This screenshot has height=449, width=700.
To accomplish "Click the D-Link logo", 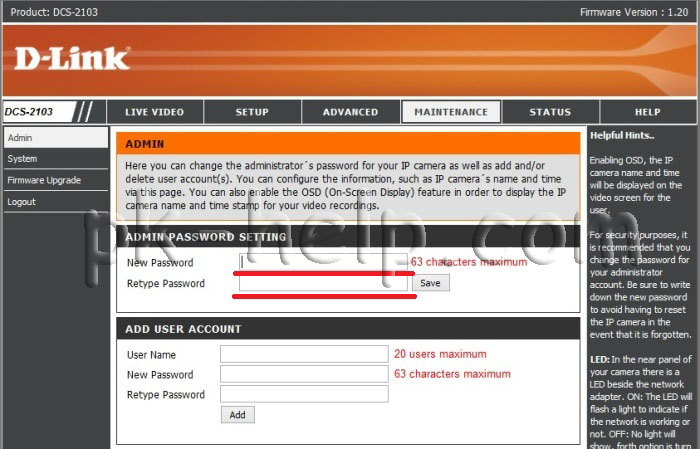I will pyautogui.click(x=72, y=58).
